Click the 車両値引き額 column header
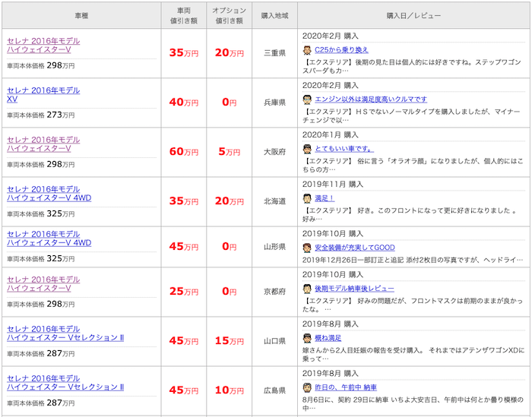Image resolution: width=532 pixels, height=417 pixels. 184,16
